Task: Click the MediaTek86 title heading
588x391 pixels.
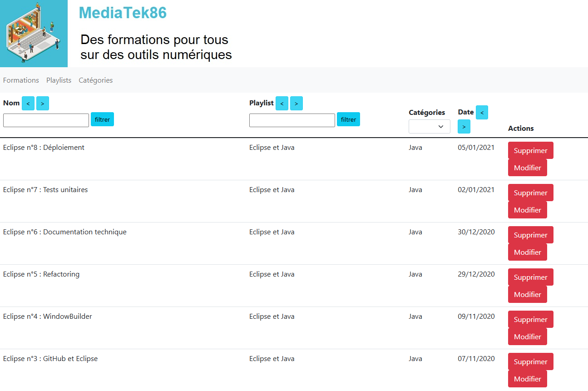Action: point(123,13)
